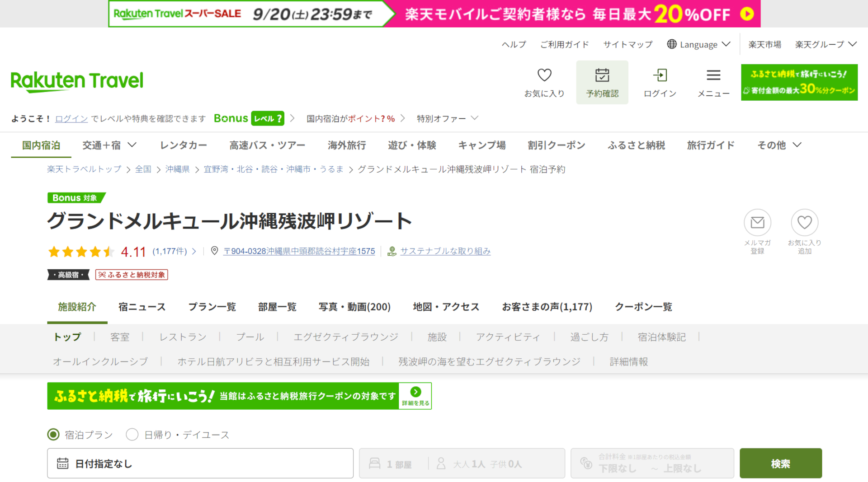Open the サステナブルな取り組み link
The image size is (868, 482).
pyautogui.click(x=446, y=251)
